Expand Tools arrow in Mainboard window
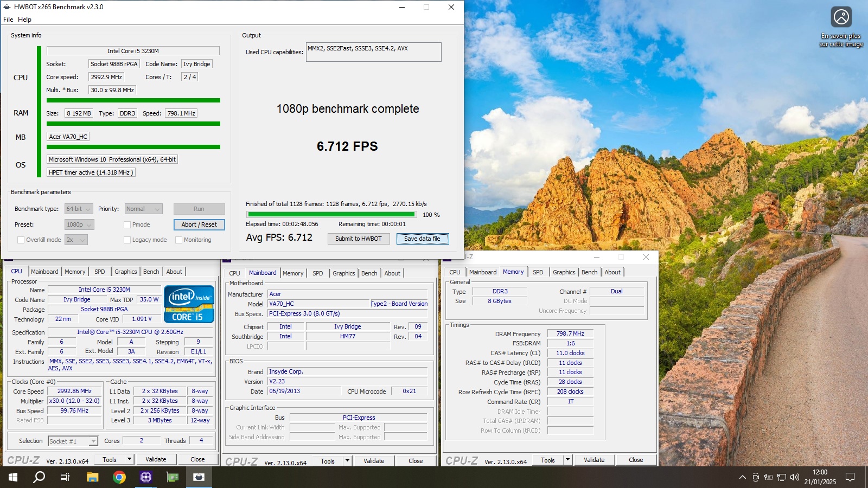Image resolution: width=868 pixels, height=488 pixels. tap(347, 461)
